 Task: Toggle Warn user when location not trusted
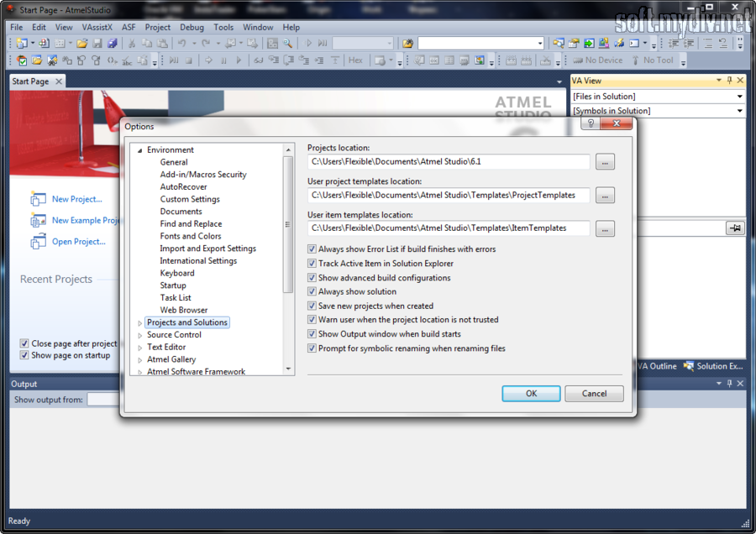[312, 320]
